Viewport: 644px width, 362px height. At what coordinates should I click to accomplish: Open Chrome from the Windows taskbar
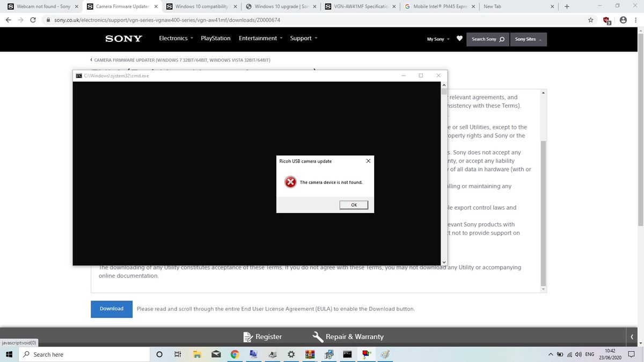235,354
